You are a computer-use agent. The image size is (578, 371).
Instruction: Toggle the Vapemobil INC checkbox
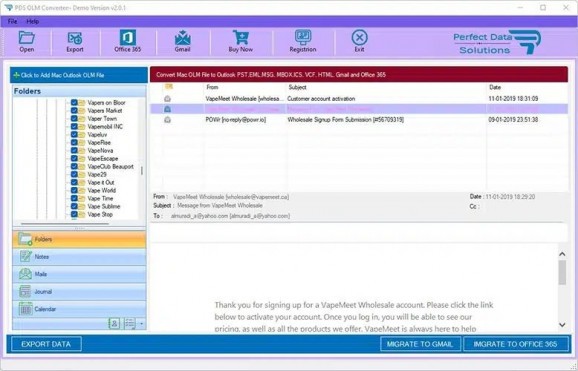74,126
